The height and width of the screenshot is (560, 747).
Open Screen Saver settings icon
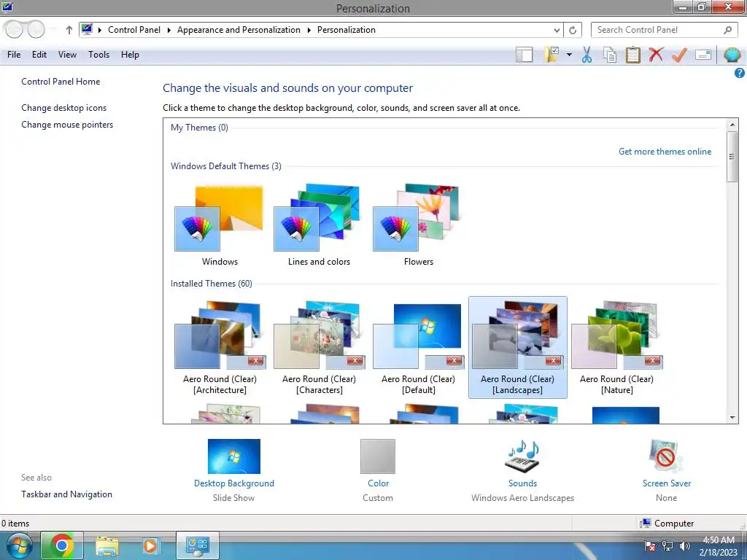pyautogui.click(x=666, y=456)
